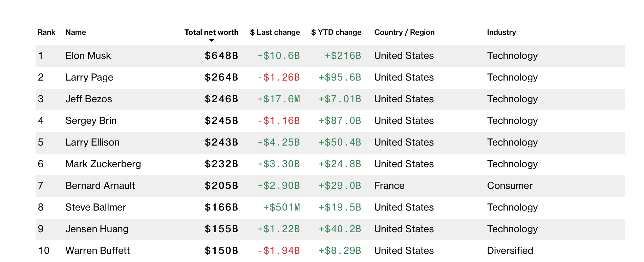Sort table by Name header
The height and width of the screenshot is (262, 644).
(x=76, y=32)
